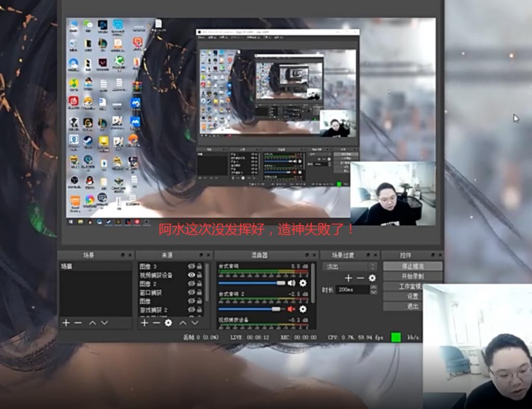Remove the selected source with 来源 dock minus icon
The image size is (532, 409).
[156, 323]
